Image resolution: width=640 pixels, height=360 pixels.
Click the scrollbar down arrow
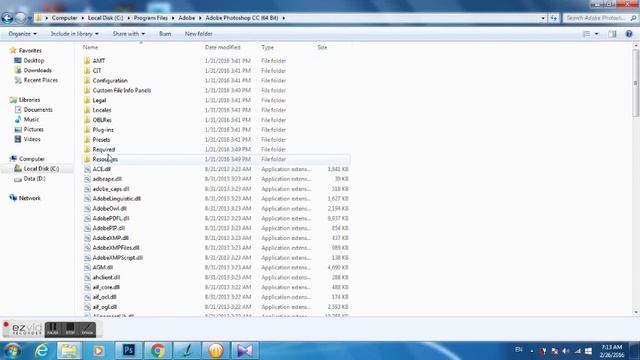[x=636, y=313]
